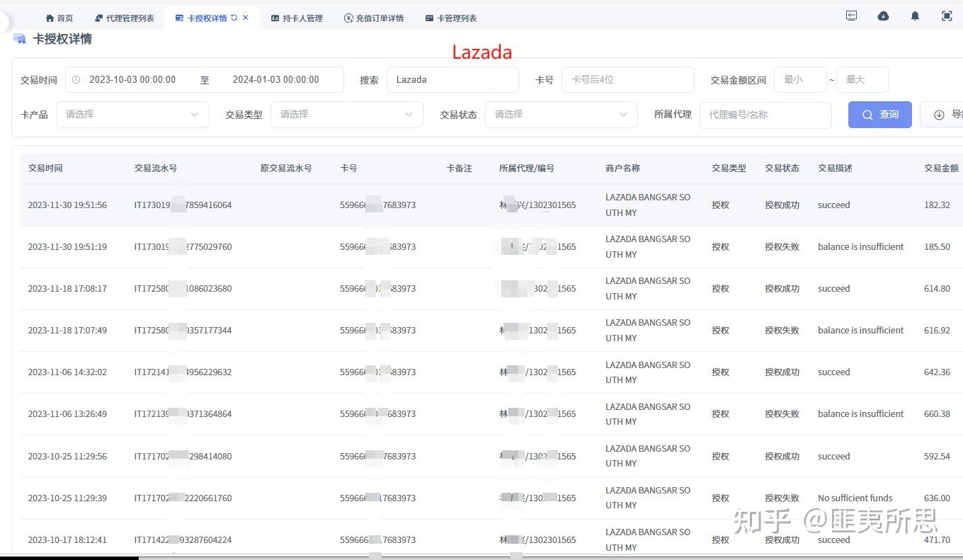Open the 充值订单详情 tab
The height and width of the screenshot is (560, 963).
pyautogui.click(x=374, y=18)
